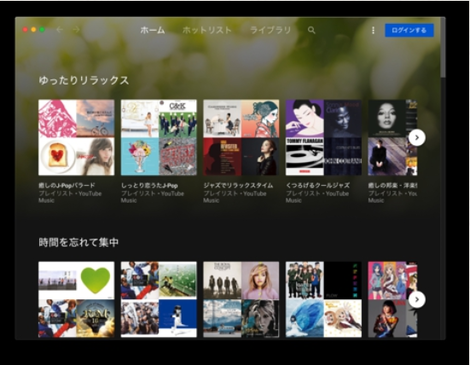Open fourth 時間を忘れて集中 playlist with blue wave art
Image resolution: width=470 pixels, height=365 pixels.
click(324, 299)
